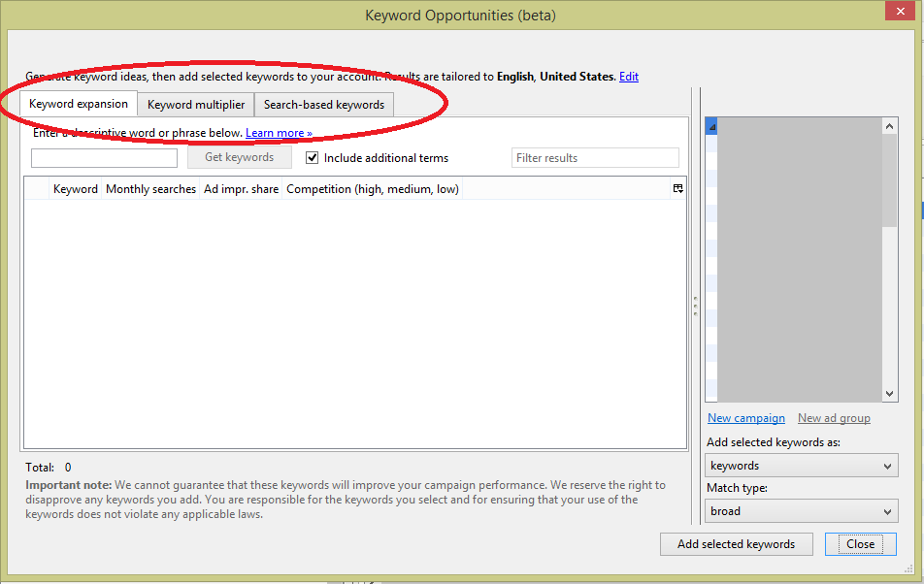Open the Match type dropdown
Image resolution: width=924 pixels, height=584 pixels.
801,511
